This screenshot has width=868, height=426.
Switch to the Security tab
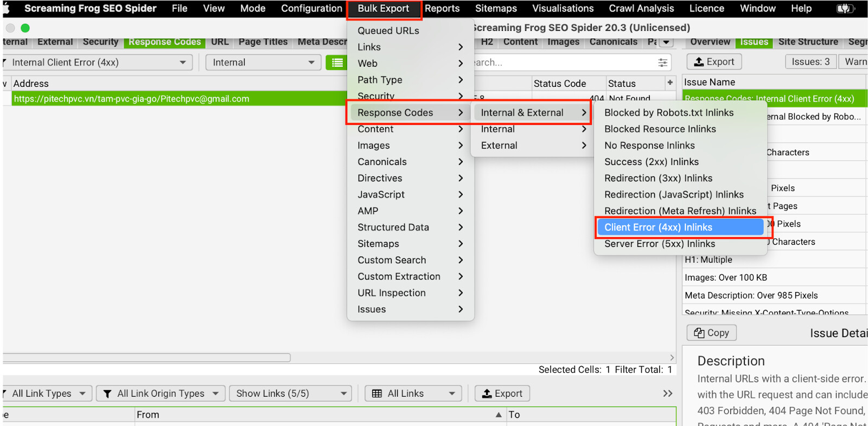pyautogui.click(x=100, y=42)
